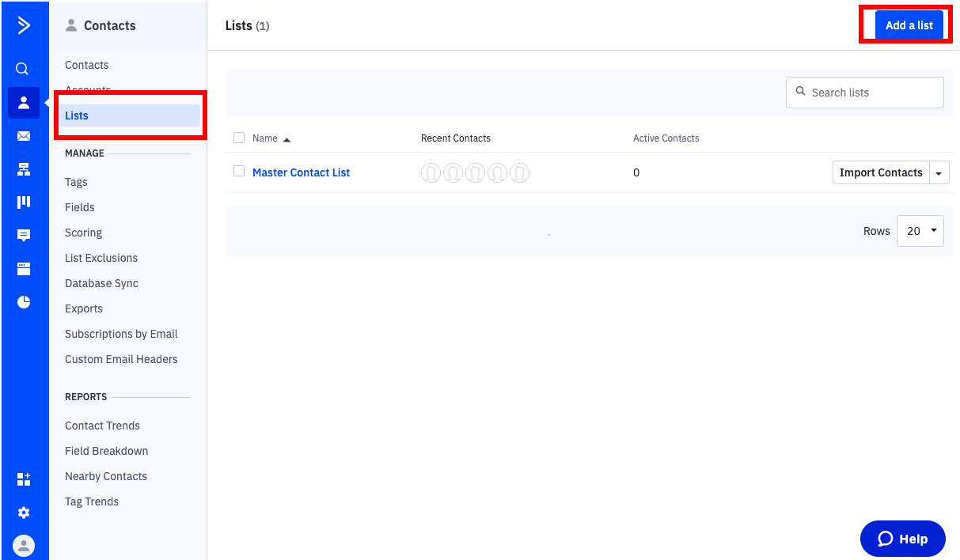Click the Recent Contacts column header

(456, 138)
